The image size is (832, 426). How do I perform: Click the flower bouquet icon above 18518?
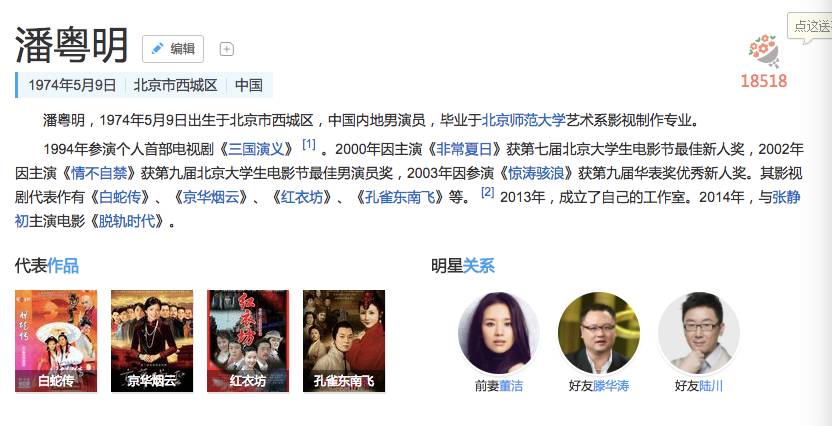(764, 51)
